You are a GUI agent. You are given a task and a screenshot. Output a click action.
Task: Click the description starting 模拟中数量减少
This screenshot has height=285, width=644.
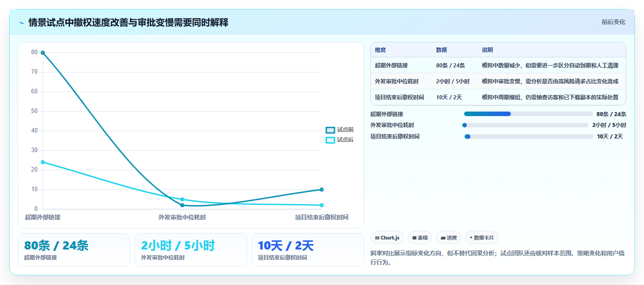[550, 66]
